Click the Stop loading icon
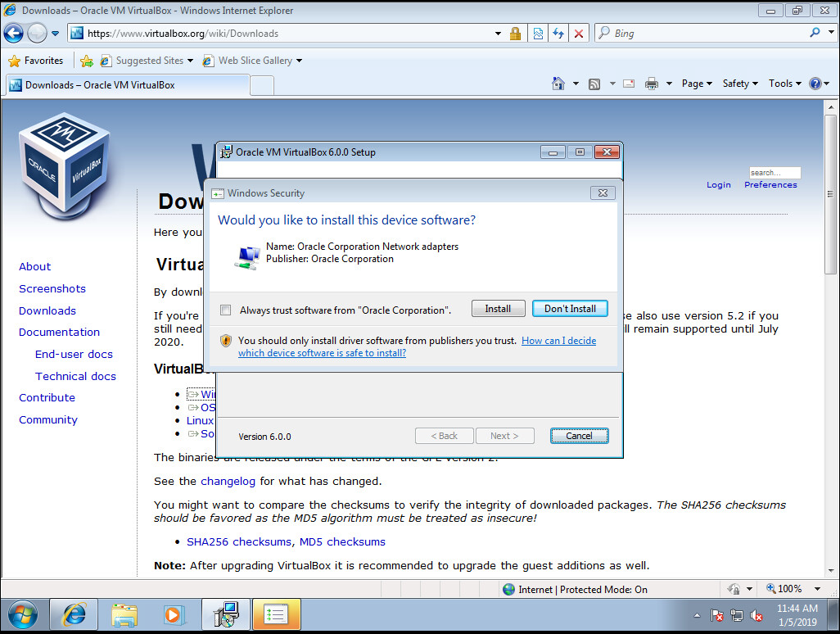This screenshot has width=840, height=634. tap(579, 34)
